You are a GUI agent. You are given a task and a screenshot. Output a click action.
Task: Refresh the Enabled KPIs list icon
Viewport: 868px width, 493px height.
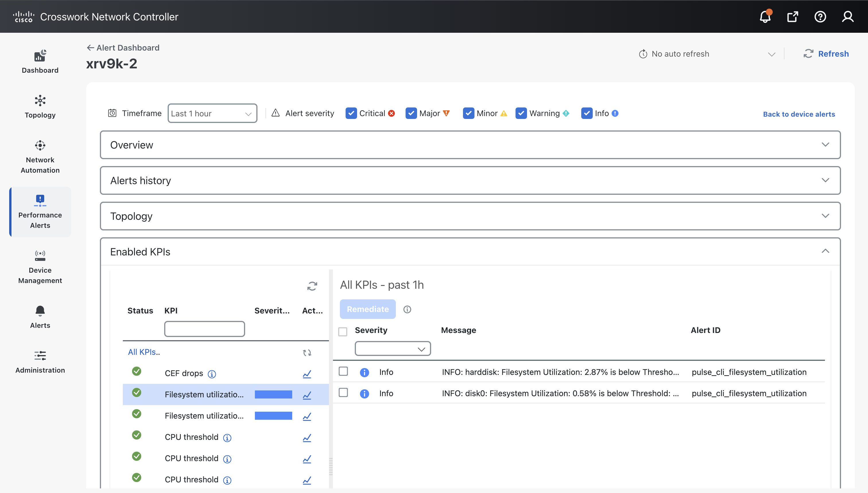312,286
